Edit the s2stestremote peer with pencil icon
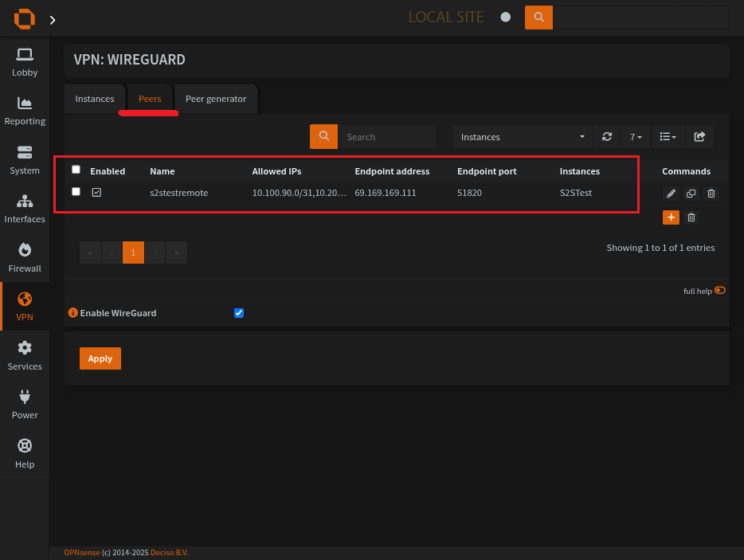Screen dimensions: 744x560 671,193
